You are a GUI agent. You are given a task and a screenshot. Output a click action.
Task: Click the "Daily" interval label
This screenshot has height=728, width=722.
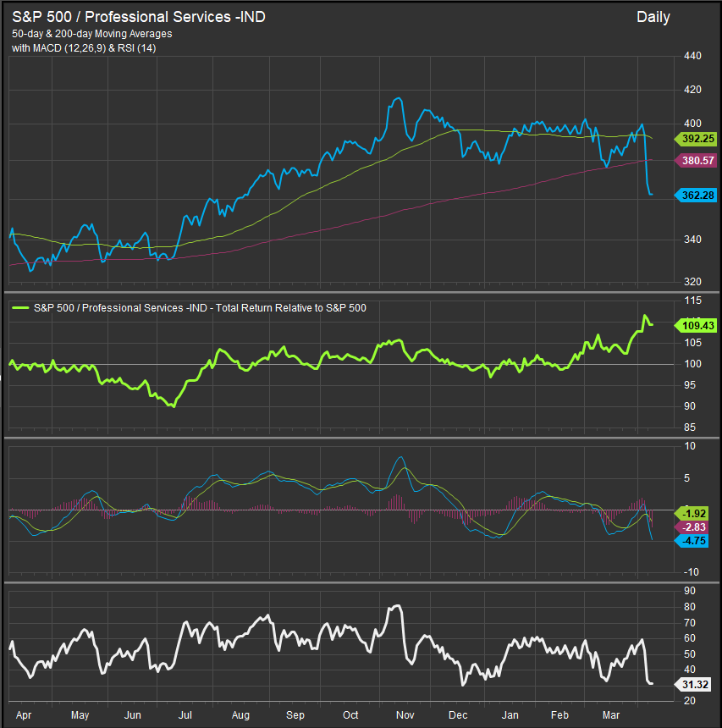pyautogui.click(x=653, y=17)
